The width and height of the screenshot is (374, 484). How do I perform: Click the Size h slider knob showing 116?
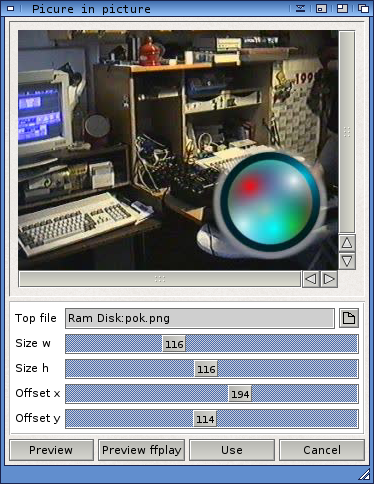206,369
